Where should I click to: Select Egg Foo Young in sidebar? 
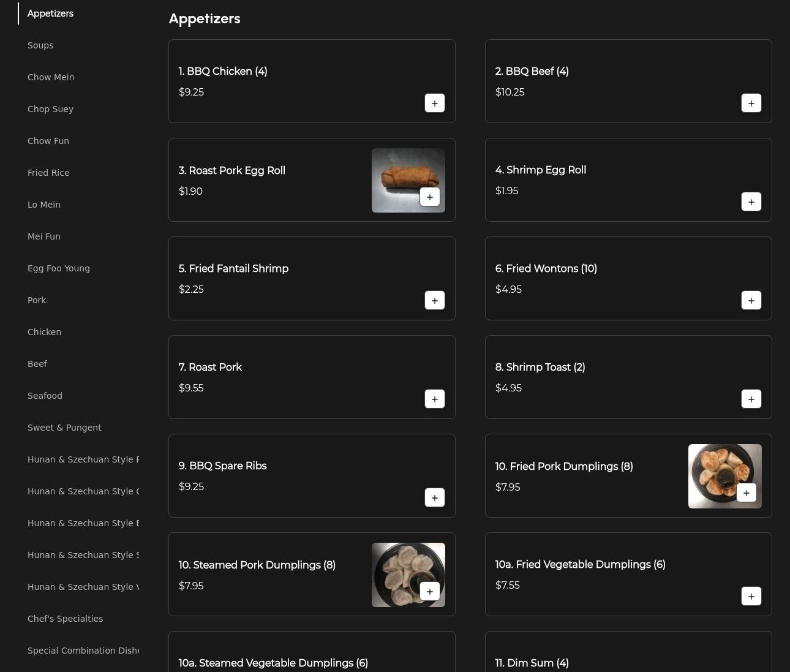59,268
